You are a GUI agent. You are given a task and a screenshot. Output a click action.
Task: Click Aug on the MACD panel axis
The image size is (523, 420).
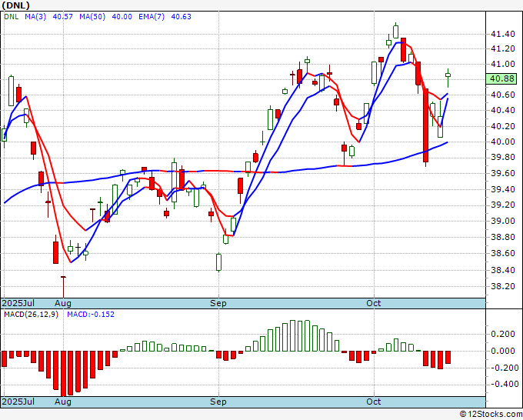pos(63,402)
